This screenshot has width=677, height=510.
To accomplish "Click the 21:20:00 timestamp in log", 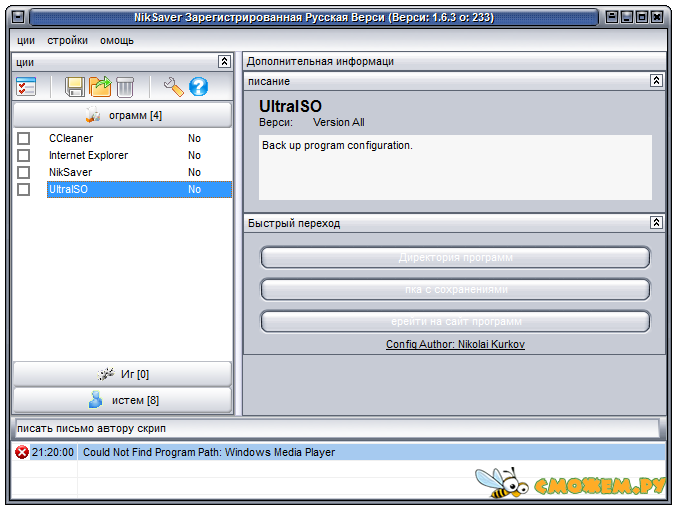I will point(53,452).
